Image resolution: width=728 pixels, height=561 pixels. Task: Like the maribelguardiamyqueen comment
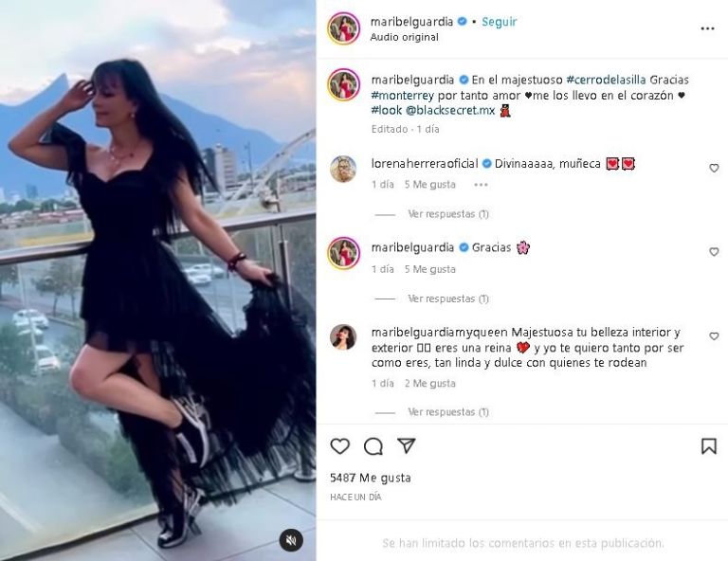click(714, 336)
